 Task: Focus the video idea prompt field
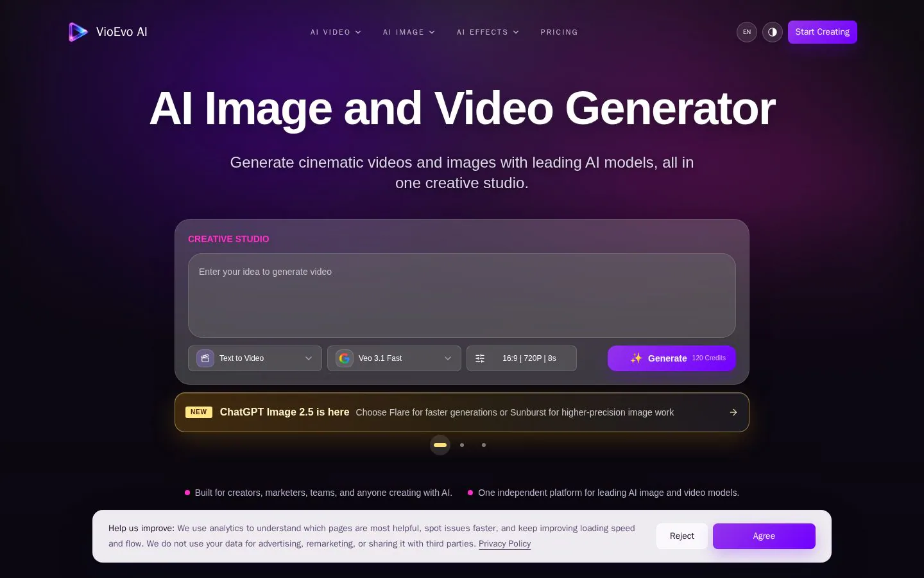(462, 295)
